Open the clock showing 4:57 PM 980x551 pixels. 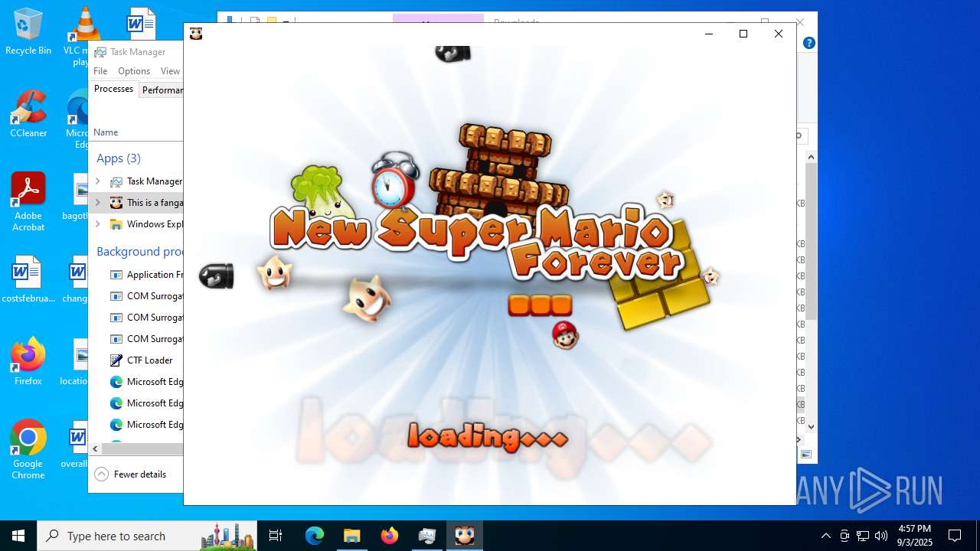coord(915,536)
